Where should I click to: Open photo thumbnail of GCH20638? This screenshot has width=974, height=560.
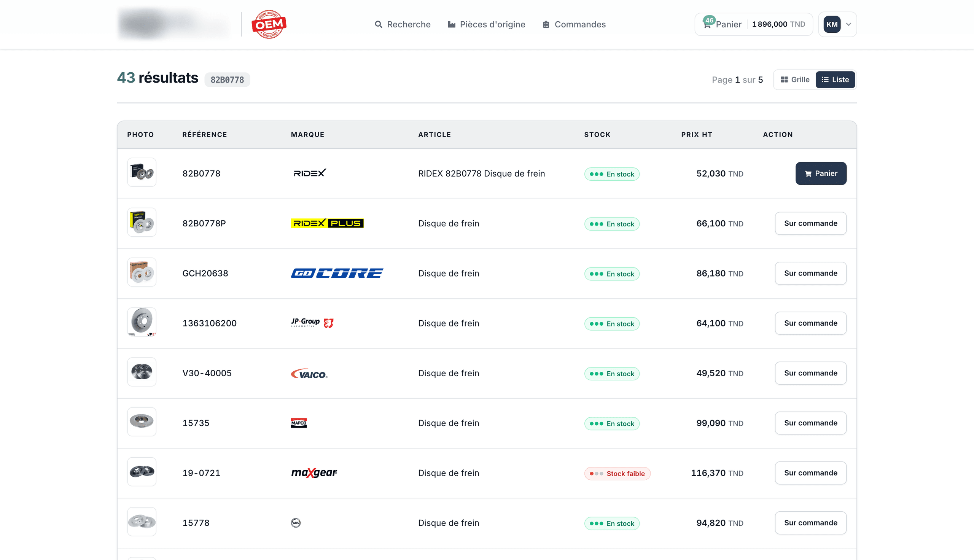tap(142, 272)
